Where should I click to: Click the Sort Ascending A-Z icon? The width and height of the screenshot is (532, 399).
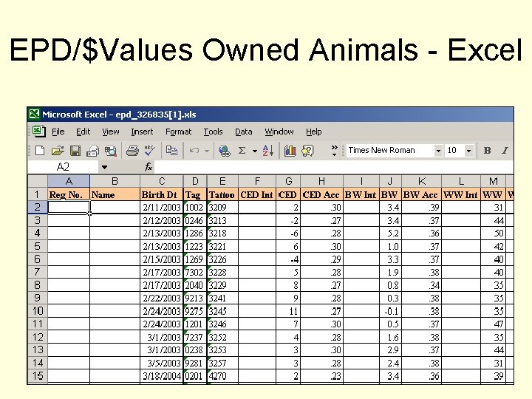coord(268,150)
